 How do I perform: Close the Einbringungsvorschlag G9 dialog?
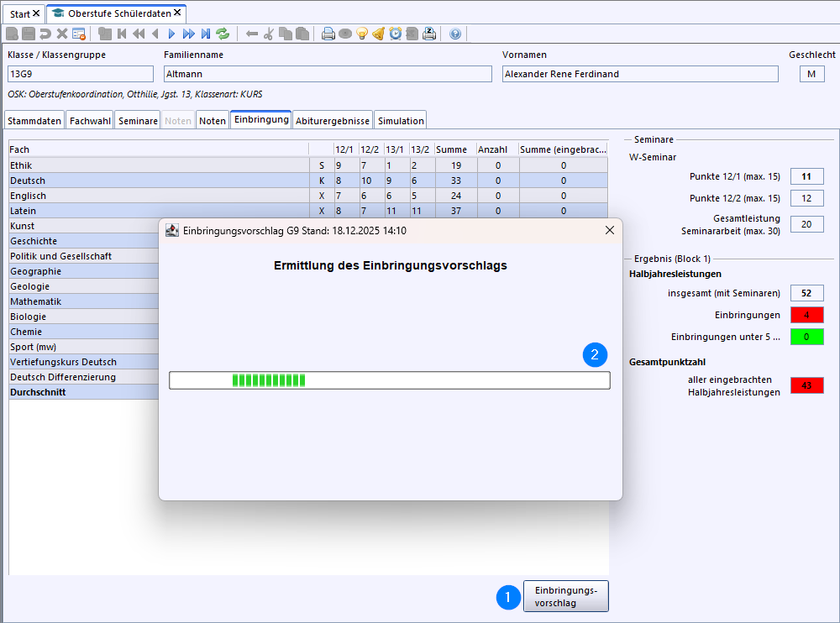click(610, 230)
